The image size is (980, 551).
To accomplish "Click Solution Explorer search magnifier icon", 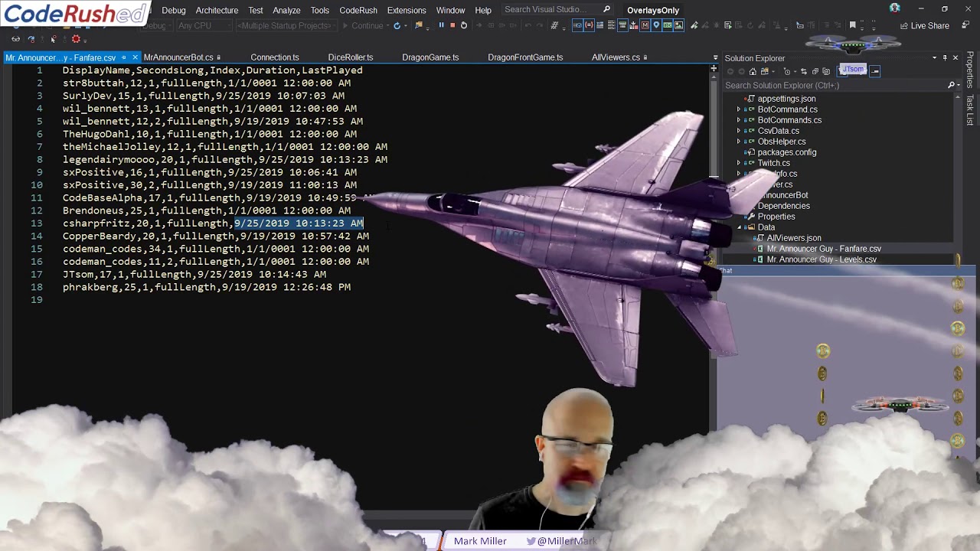I will coord(951,85).
